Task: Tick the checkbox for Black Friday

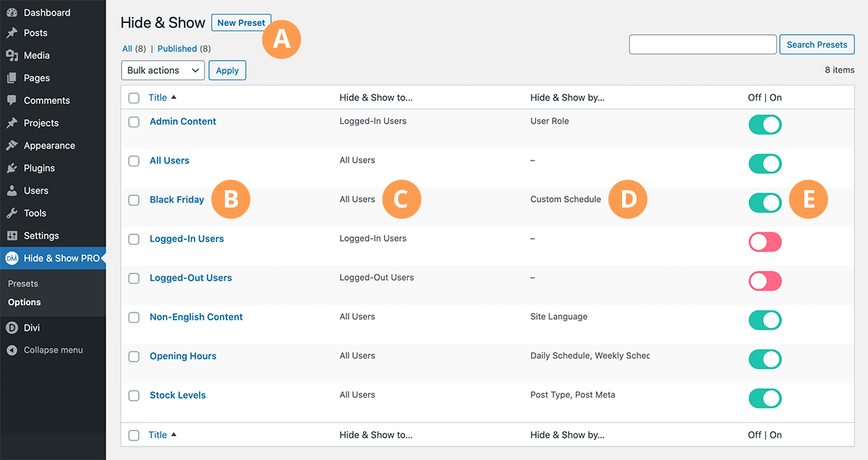Action: pos(134,200)
